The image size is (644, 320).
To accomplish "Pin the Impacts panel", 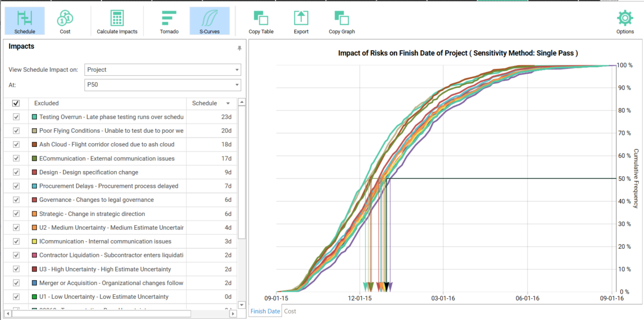I will click(x=239, y=48).
